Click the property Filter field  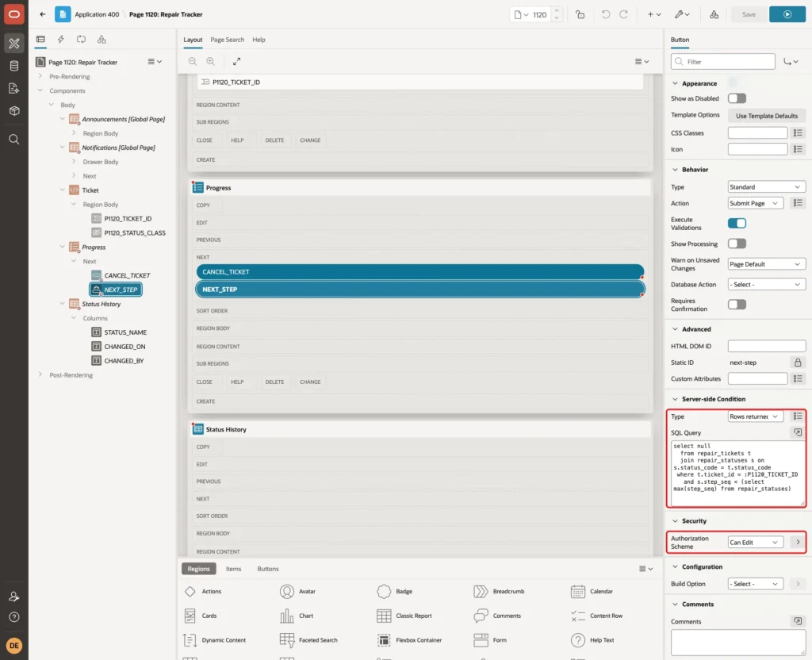[x=723, y=62]
